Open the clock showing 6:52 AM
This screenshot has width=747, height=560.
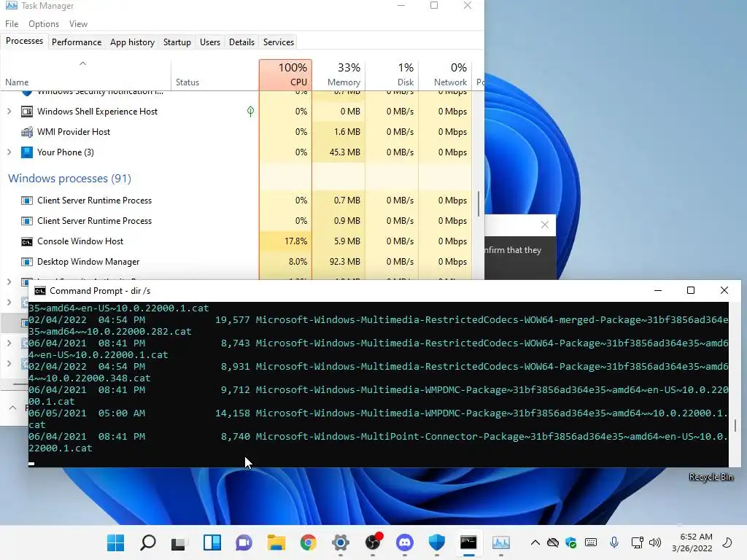[695, 537]
